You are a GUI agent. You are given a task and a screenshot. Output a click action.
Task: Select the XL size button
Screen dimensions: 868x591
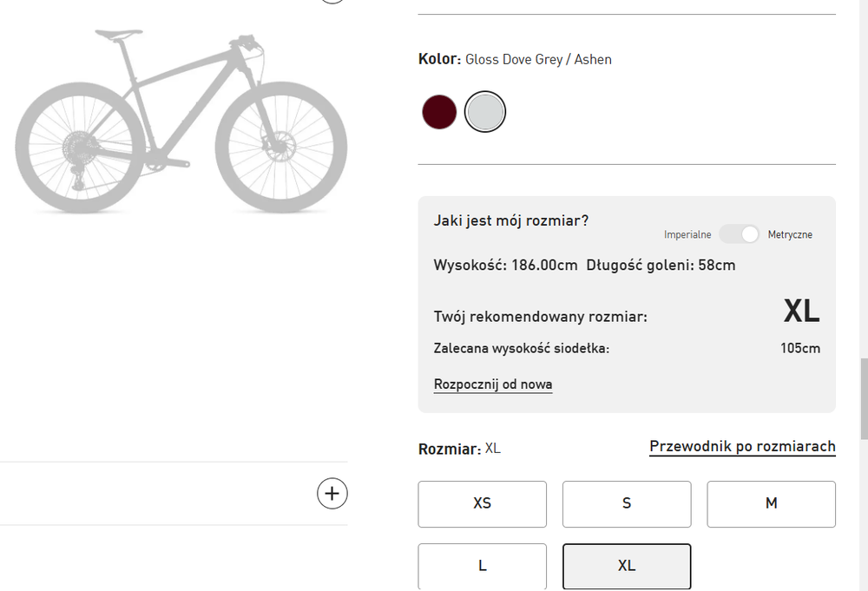tap(627, 566)
